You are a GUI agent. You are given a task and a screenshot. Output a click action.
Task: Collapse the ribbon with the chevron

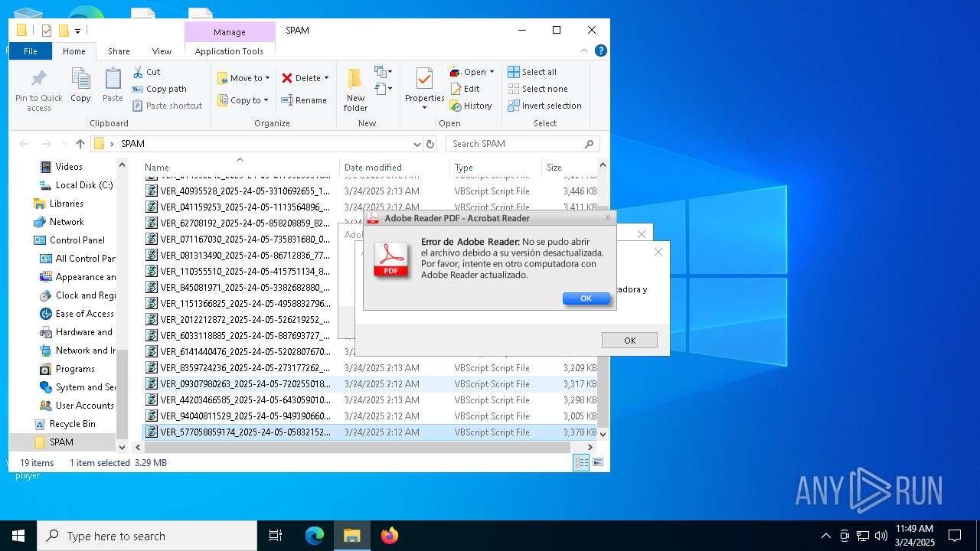coord(584,51)
